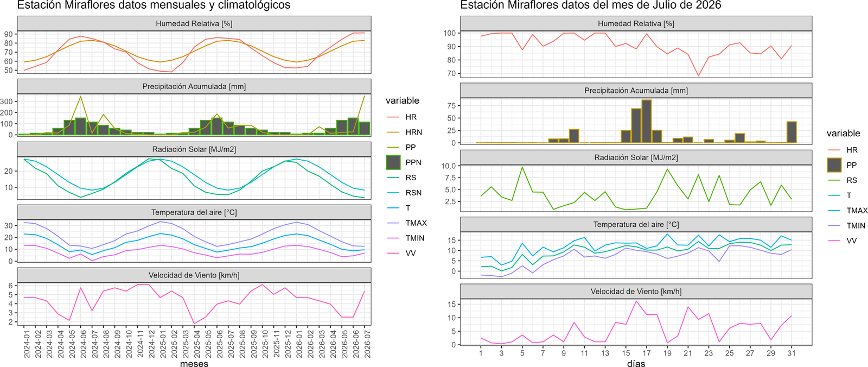868x367 pixels.
Task: Click the precipitation bar at day 31
Action: (x=792, y=132)
